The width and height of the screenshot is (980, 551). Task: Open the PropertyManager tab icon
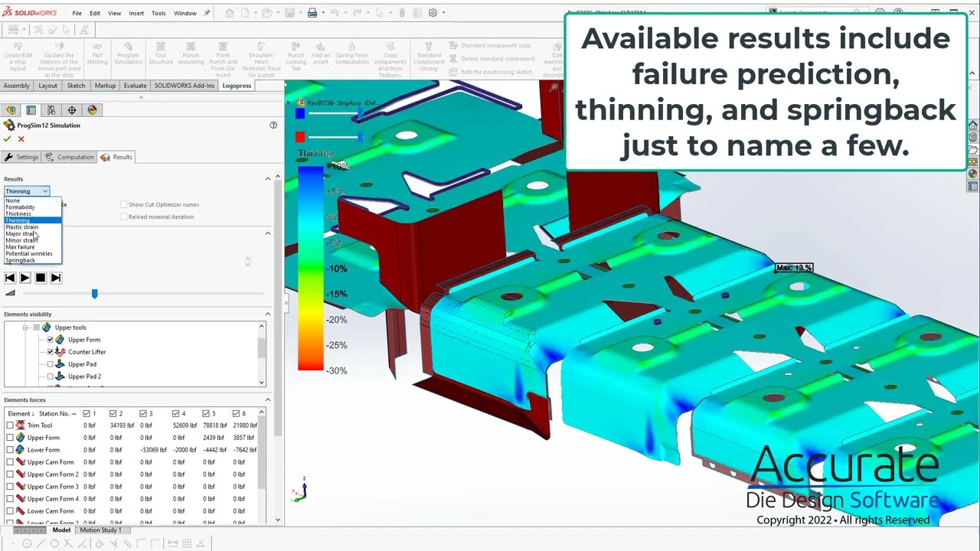(x=31, y=110)
